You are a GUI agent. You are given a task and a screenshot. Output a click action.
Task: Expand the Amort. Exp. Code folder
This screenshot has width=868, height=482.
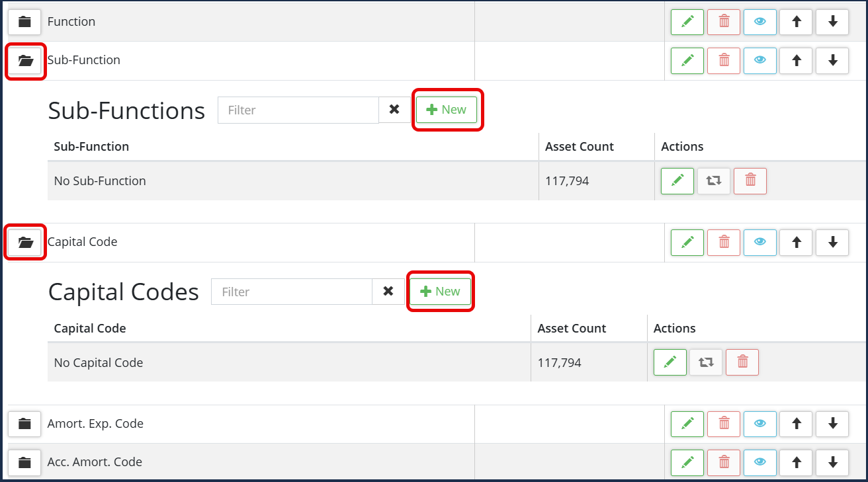[24, 424]
